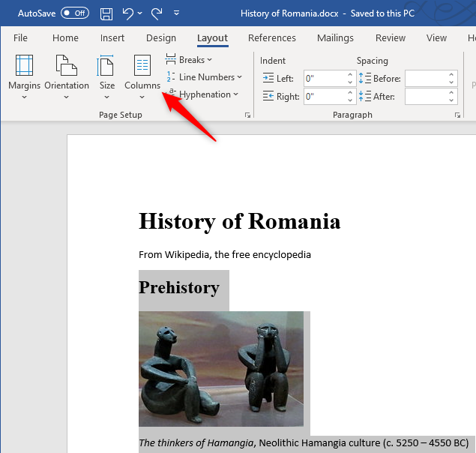Decrease the Spacing After value
476x453 pixels.
(x=451, y=100)
